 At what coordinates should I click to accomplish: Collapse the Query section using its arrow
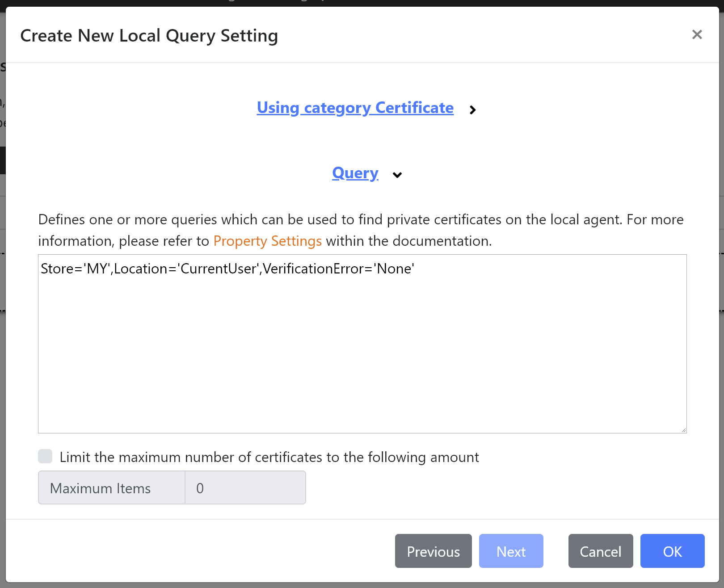coord(397,175)
